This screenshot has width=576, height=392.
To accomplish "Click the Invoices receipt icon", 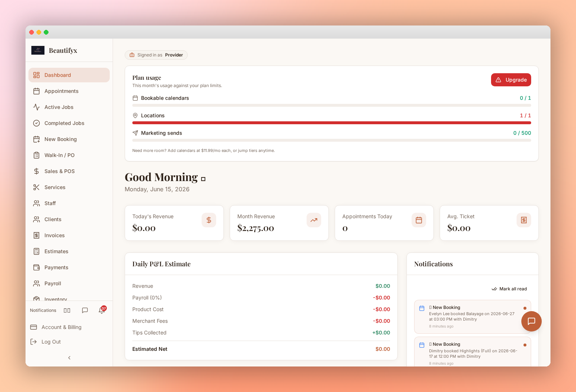I will pyautogui.click(x=36, y=235).
